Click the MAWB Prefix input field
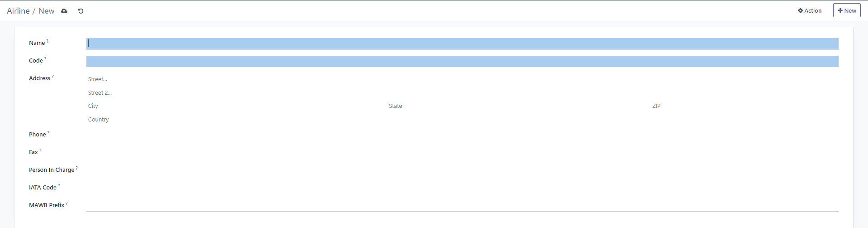This screenshot has height=228, width=868. click(x=461, y=205)
